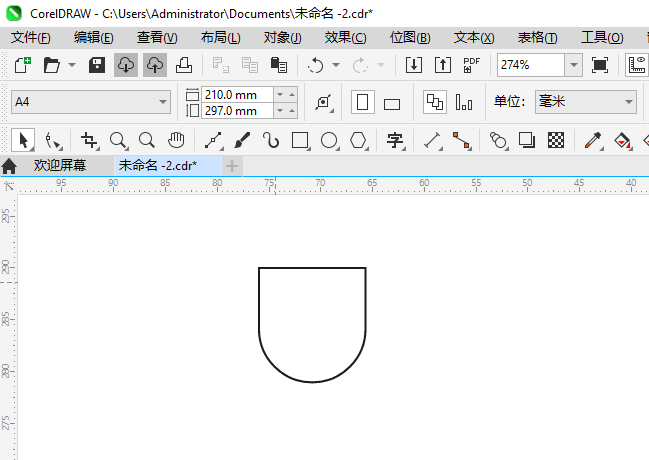Select the Artistic Media brush tool

pos(242,140)
